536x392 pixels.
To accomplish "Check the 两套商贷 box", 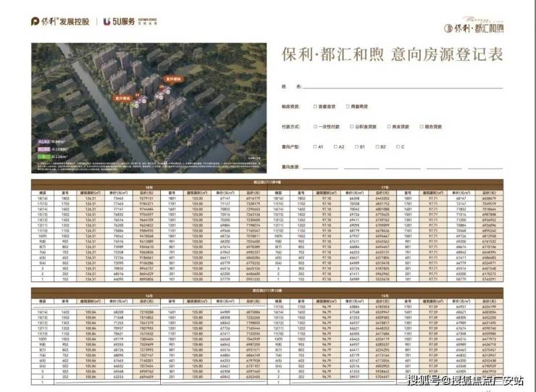I will (348, 107).
